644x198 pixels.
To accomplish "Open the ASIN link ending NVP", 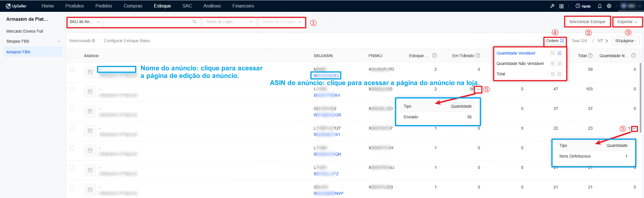I will coord(328,193).
